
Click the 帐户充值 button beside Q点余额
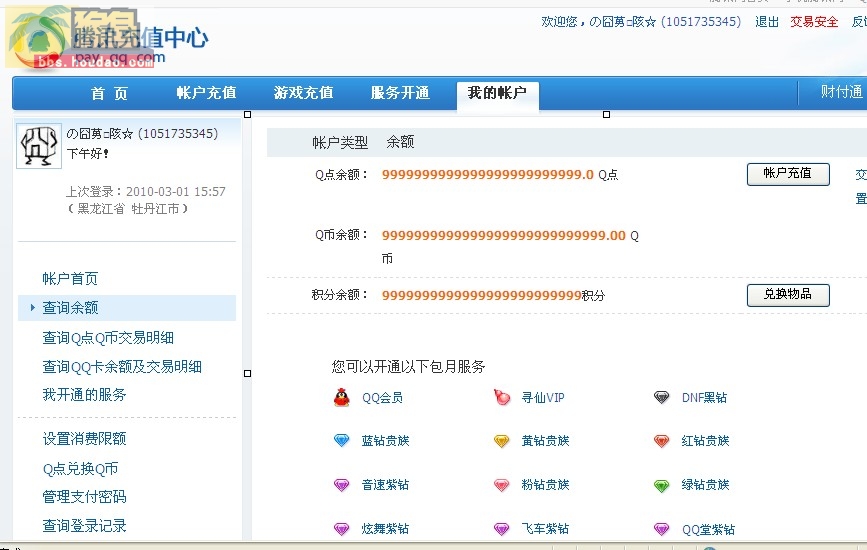(x=788, y=174)
